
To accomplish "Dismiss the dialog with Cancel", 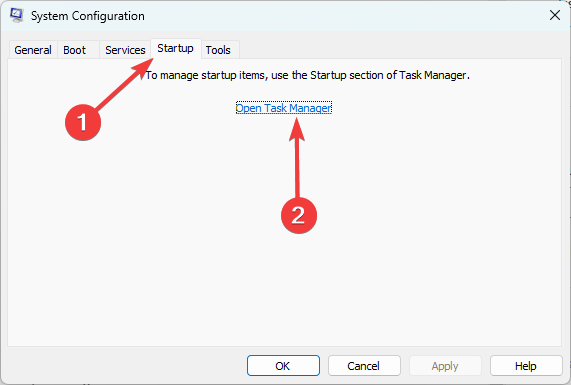I will coord(364,366).
